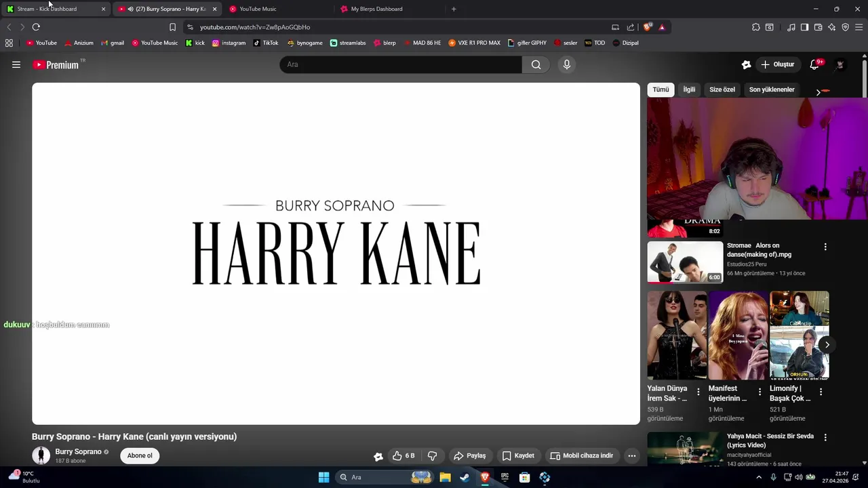868x488 pixels.
Task: Open Yalan Dünya İrem Sak short
Action: [677, 335]
